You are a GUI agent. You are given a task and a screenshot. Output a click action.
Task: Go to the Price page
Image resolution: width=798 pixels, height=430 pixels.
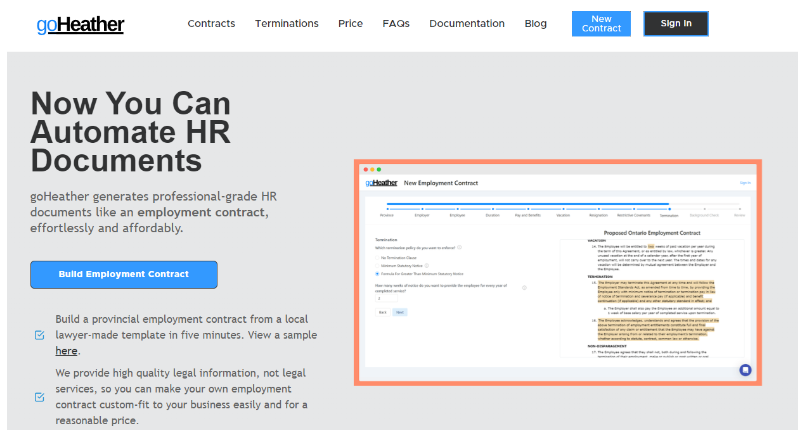(350, 24)
